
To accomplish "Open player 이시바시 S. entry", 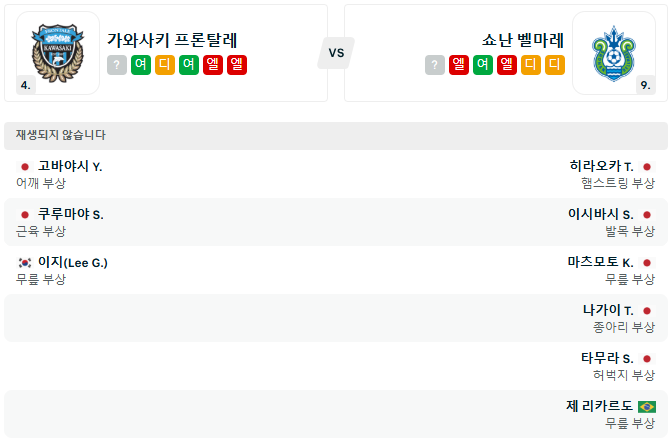I will click(x=600, y=214).
